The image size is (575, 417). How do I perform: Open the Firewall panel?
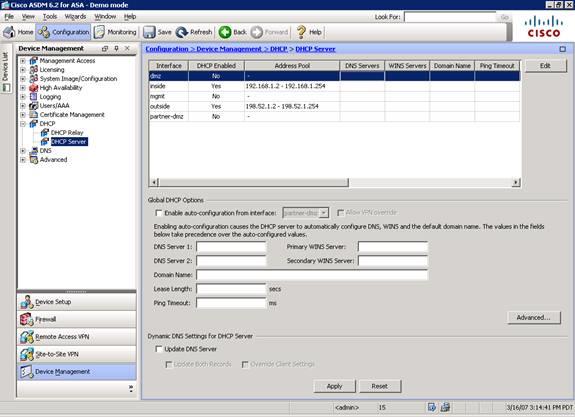click(77, 319)
